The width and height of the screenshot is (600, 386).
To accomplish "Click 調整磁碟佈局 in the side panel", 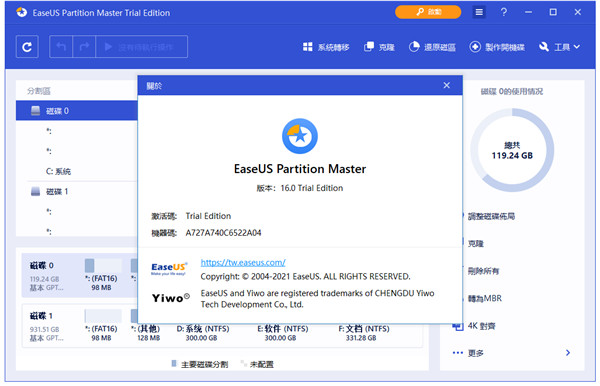I will (x=491, y=216).
